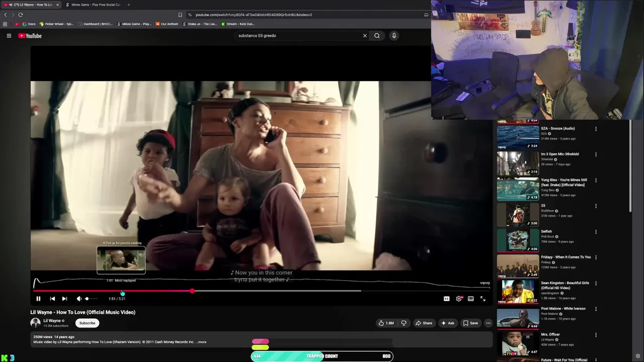Switch to Mines Game browser tab
This screenshot has width=644, height=362.
pyautogui.click(x=94, y=5)
